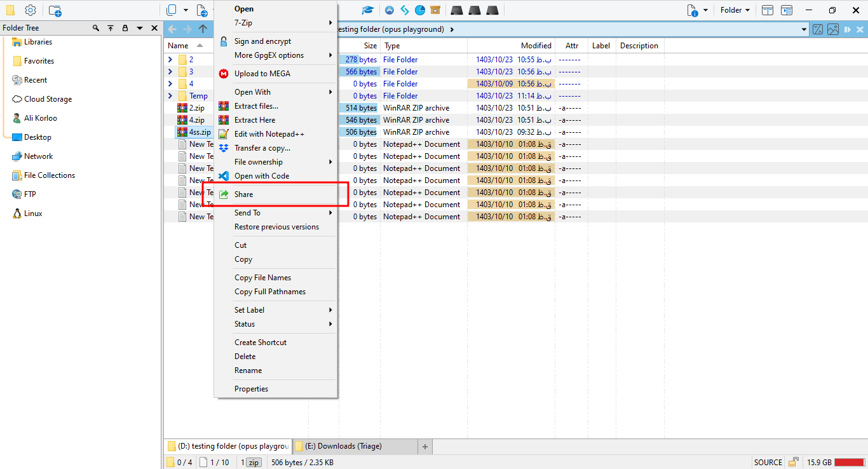
Task: Sort files by the Modified column header
Action: [x=536, y=46]
